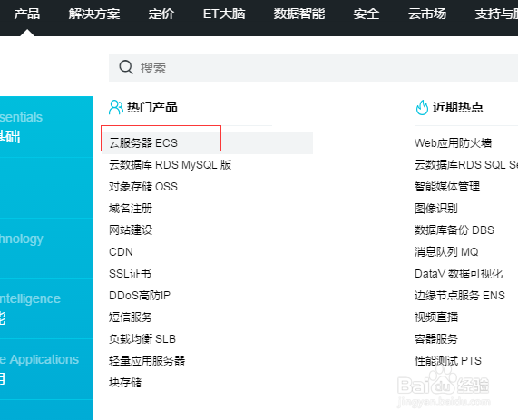Open 云数据库 RDS MySQL 版 link

171,164
